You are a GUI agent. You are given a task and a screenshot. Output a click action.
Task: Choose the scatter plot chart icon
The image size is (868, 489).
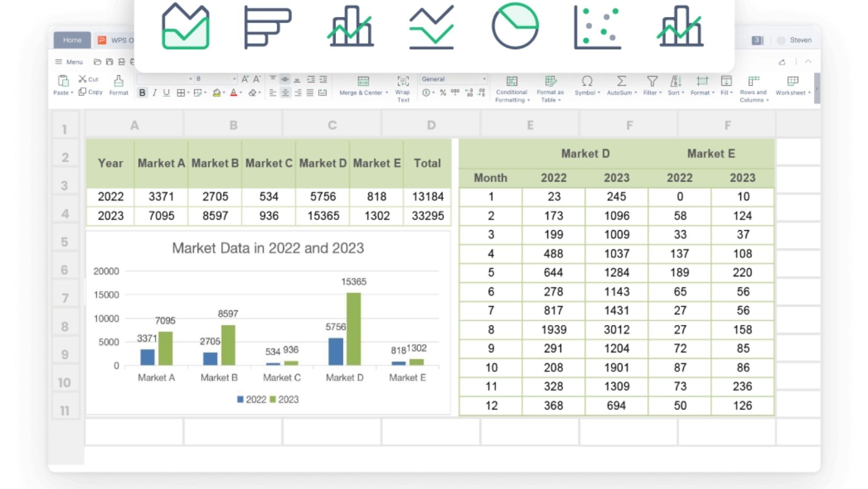point(598,28)
